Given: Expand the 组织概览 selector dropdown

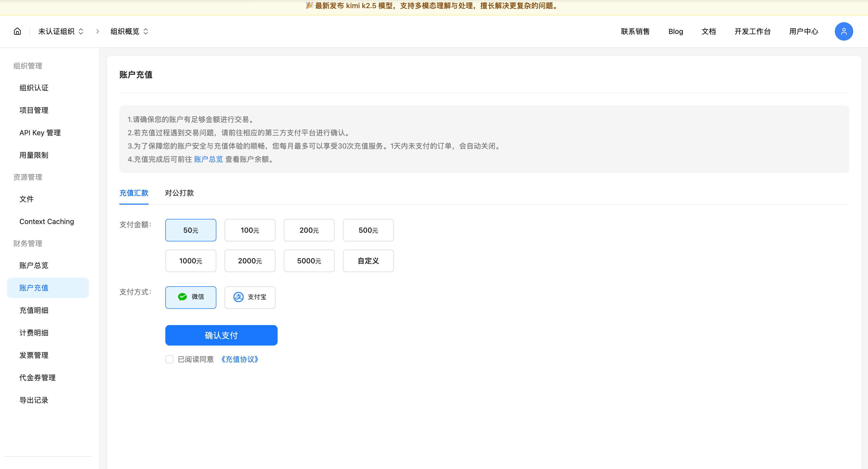Looking at the screenshot, I should click(129, 31).
